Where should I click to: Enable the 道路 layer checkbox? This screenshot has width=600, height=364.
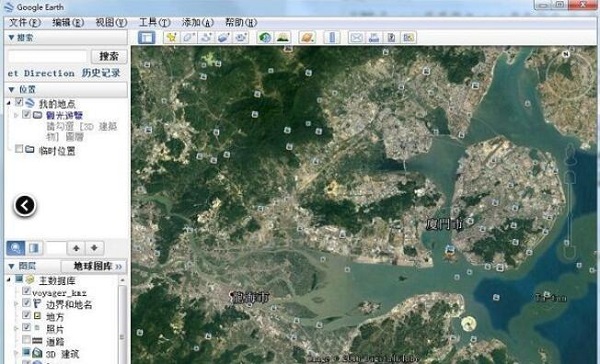pyautogui.click(x=26, y=340)
